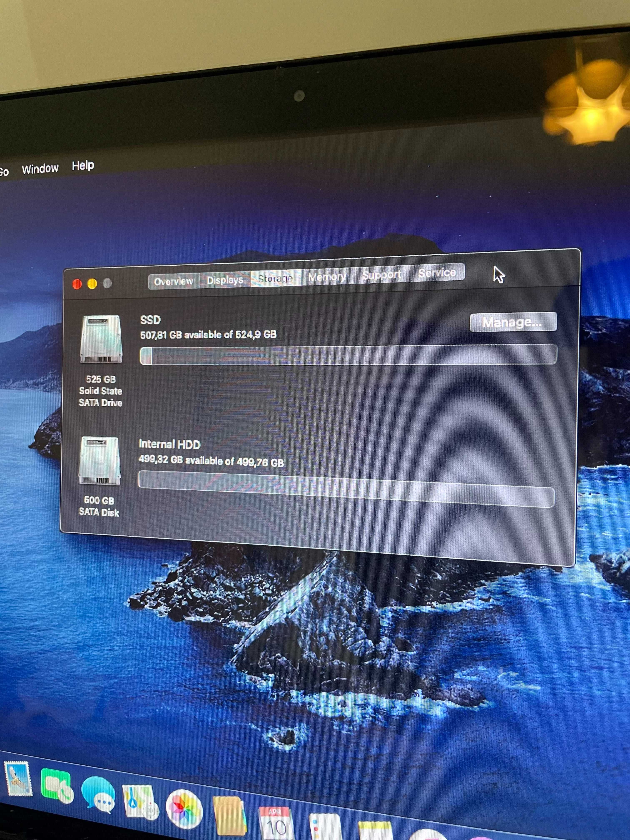Click the Internal HDD volume name
The height and width of the screenshot is (840, 630).
(x=169, y=444)
